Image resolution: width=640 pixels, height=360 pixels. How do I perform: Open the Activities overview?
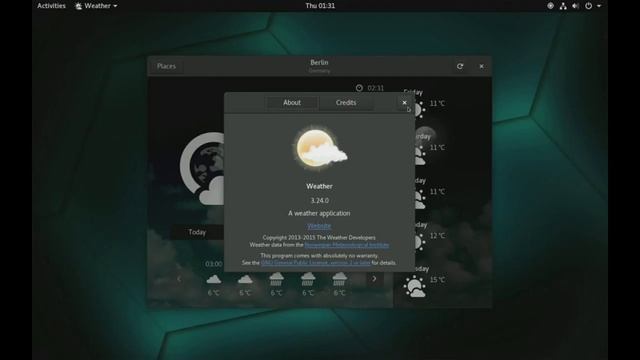(x=51, y=6)
